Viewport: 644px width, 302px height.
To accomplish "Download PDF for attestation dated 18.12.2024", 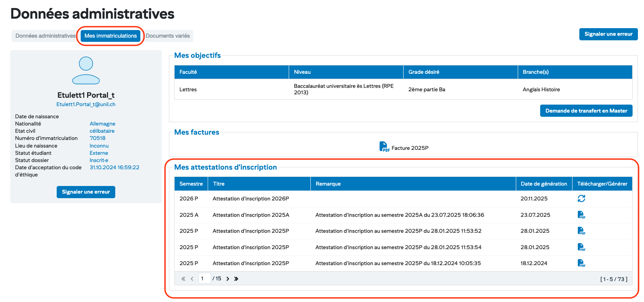I will [x=581, y=263].
